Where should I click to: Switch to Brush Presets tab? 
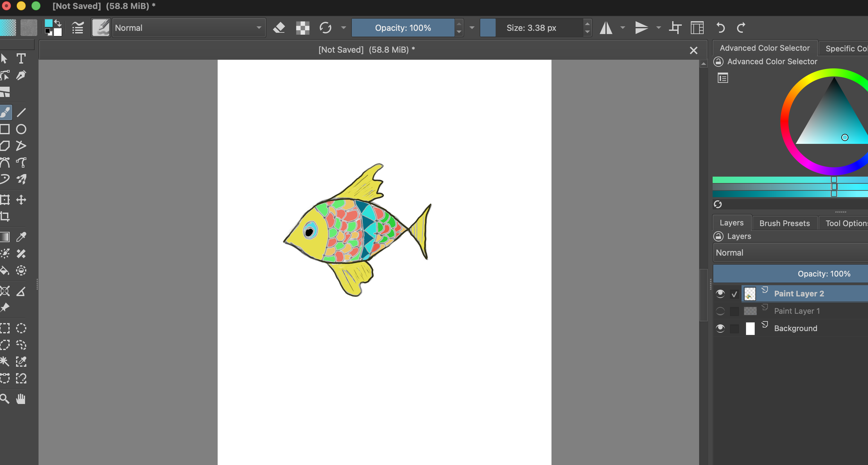tap(785, 223)
